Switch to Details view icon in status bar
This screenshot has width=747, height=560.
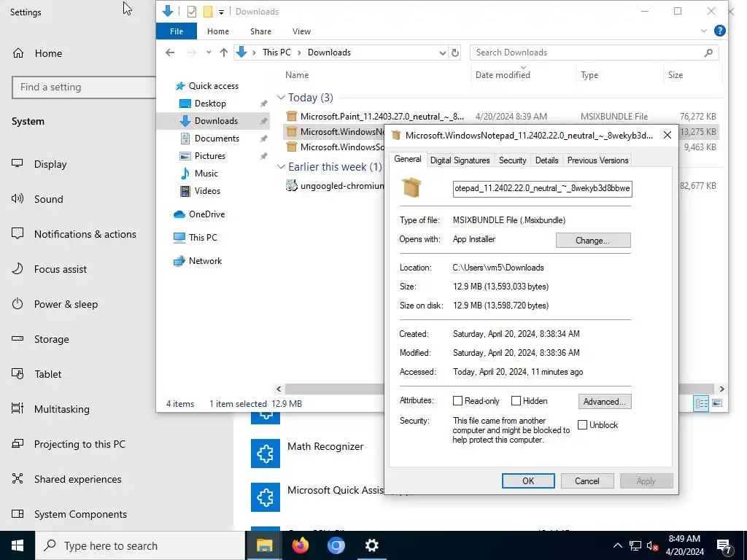(x=701, y=403)
